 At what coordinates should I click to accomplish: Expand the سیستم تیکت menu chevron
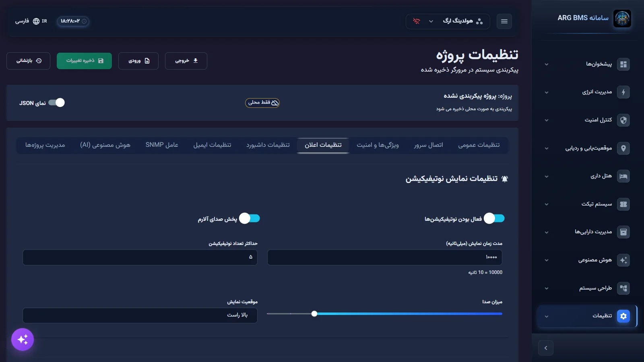click(547, 204)
